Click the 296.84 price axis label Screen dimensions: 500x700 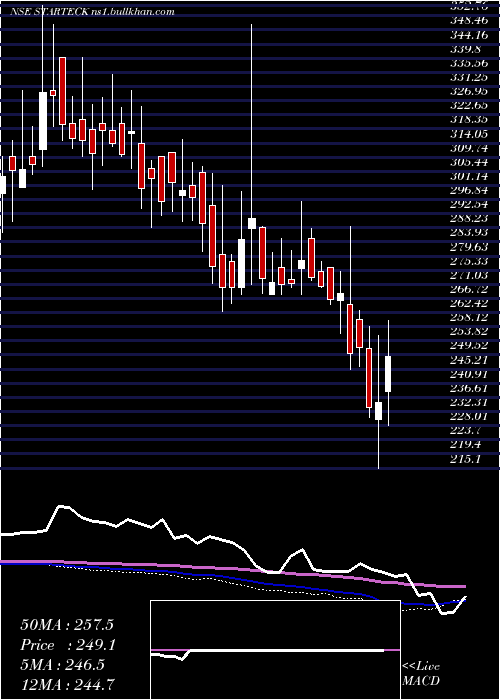pos(468,191)
